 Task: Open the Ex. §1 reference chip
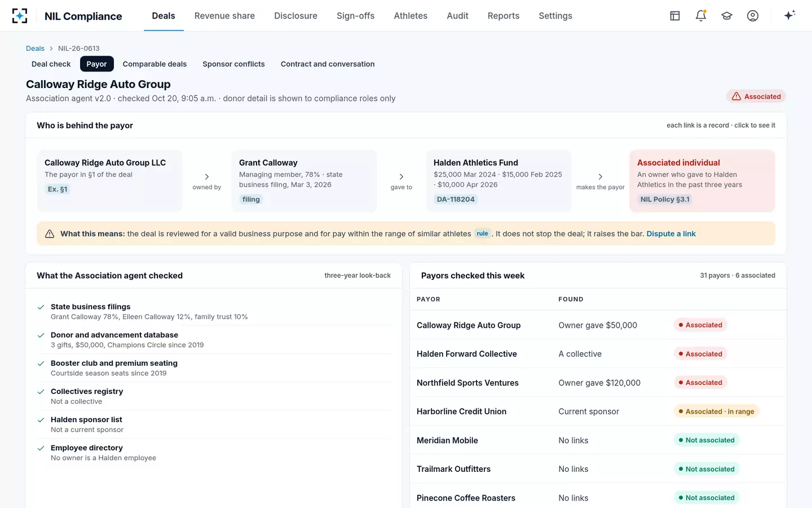click(58, 189)
